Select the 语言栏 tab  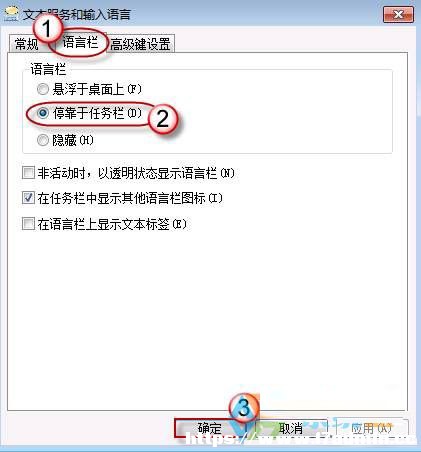(80, 42)
